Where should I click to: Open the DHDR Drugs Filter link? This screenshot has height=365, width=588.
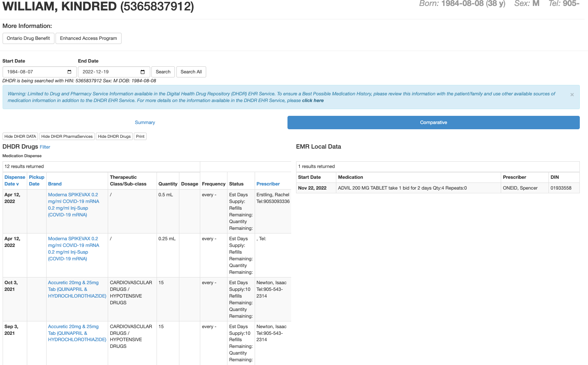click(45, 147)
